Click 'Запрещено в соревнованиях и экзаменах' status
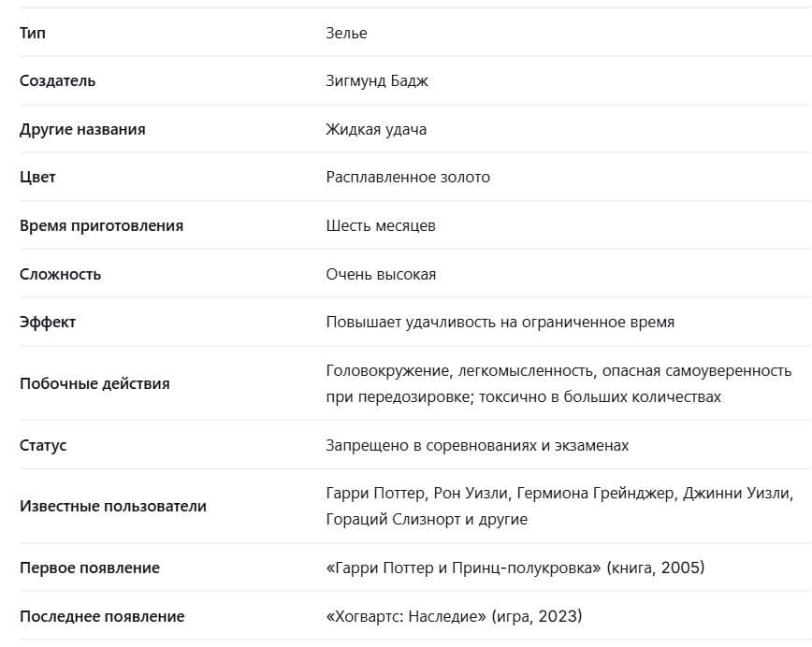The width and height of the screenshot is (812, 647). tap(477, 445)
